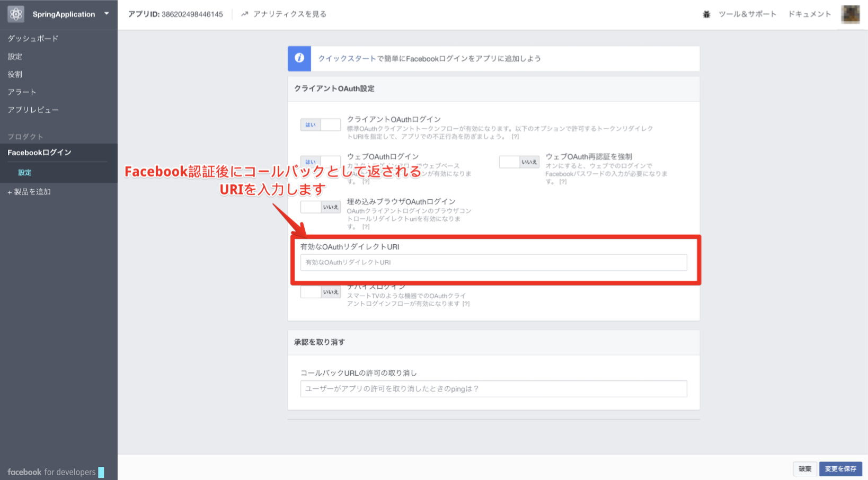The height and width of the screenshot is (480, 868).
Task: Select Facebookログイン product in sidebar
Action: pos(39,153)
